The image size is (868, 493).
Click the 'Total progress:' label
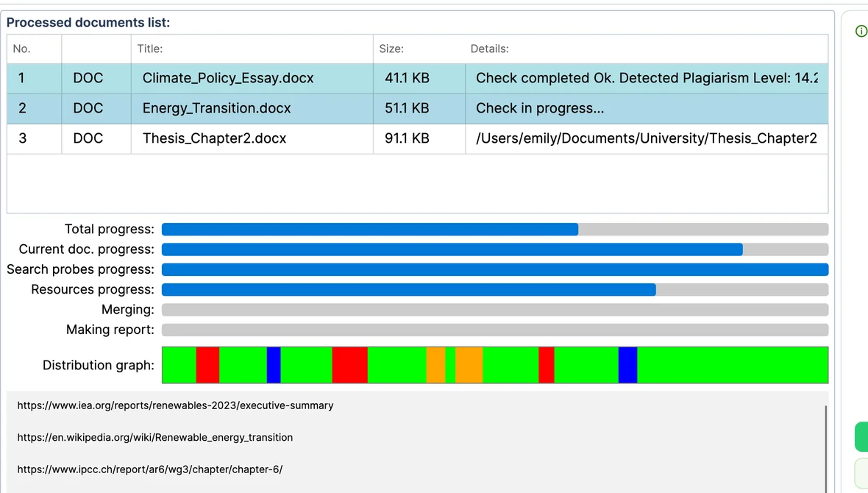pos(110,230)
